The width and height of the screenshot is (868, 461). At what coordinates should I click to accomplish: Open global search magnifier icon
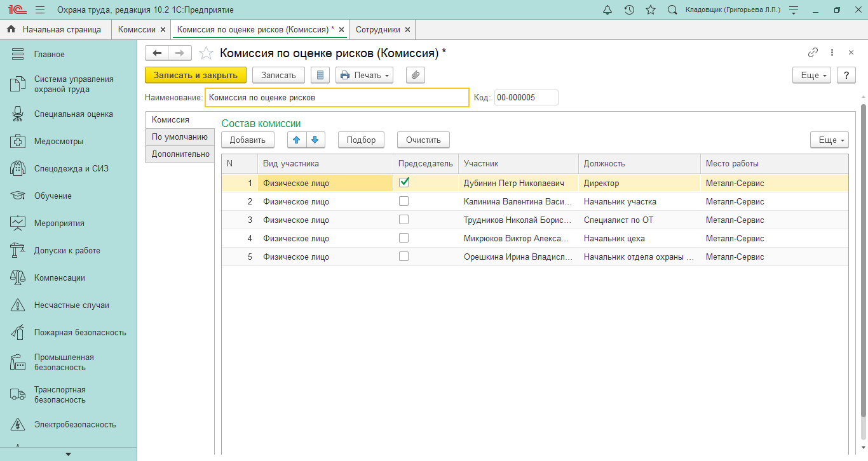(x=672, y=10)
